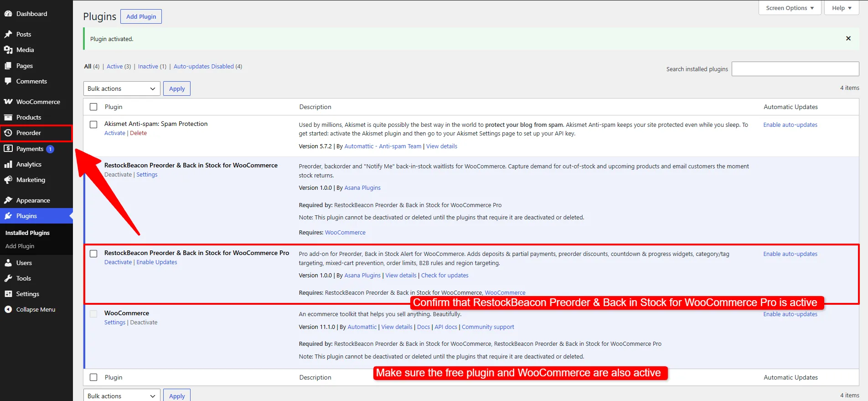Click the Preorder clock icon

(8, 133)
